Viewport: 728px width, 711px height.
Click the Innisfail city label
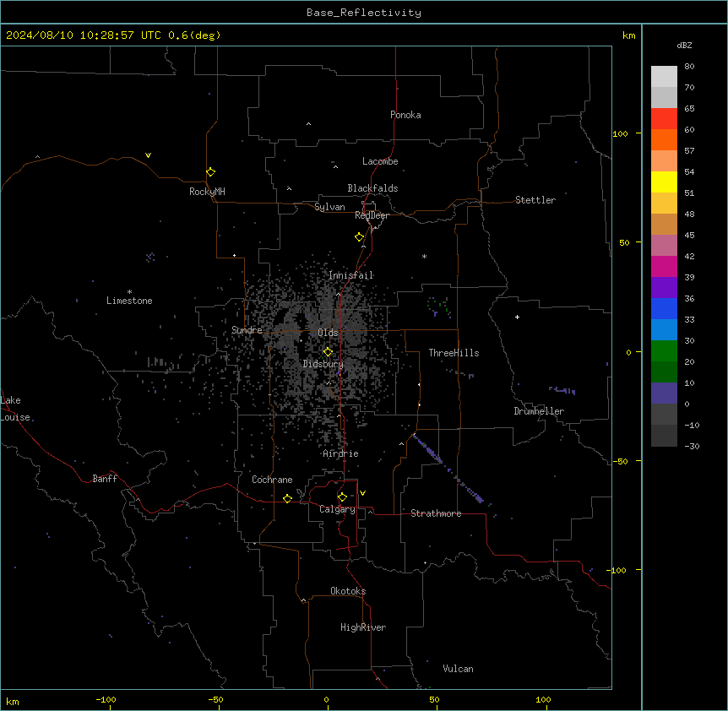(x=350, y=275)
